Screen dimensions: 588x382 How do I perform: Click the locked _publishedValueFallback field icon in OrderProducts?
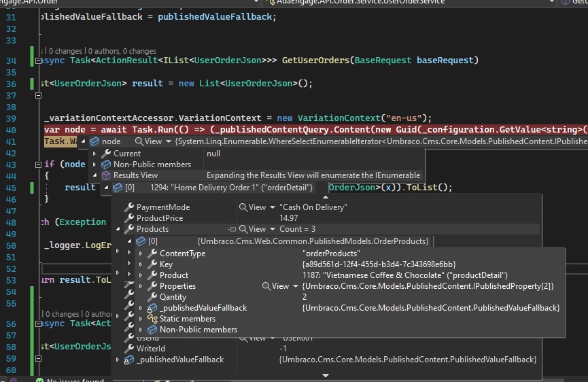pyautogui.click(x=152, y=308)
